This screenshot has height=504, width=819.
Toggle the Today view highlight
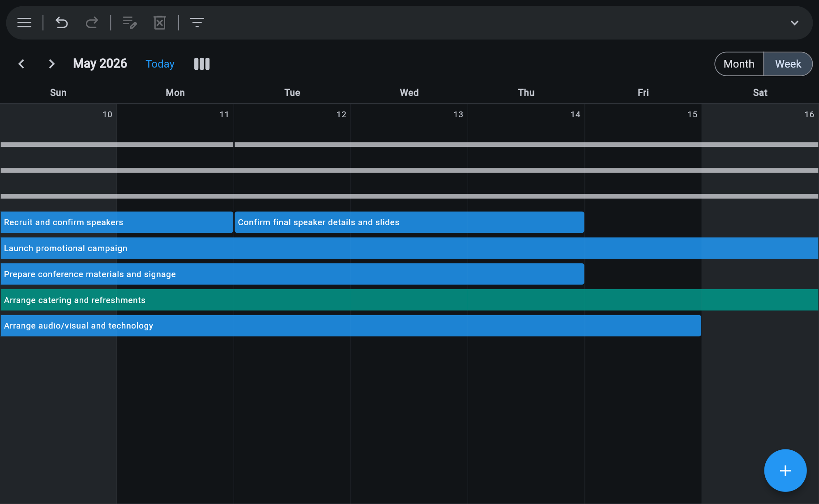pos(160,64)
